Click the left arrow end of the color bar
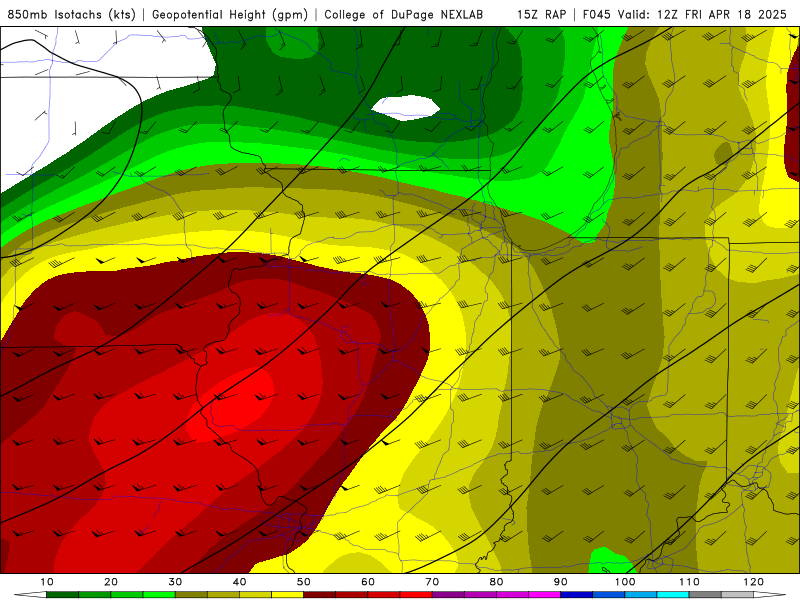800x600 pixels. click(x=30, y=595)
